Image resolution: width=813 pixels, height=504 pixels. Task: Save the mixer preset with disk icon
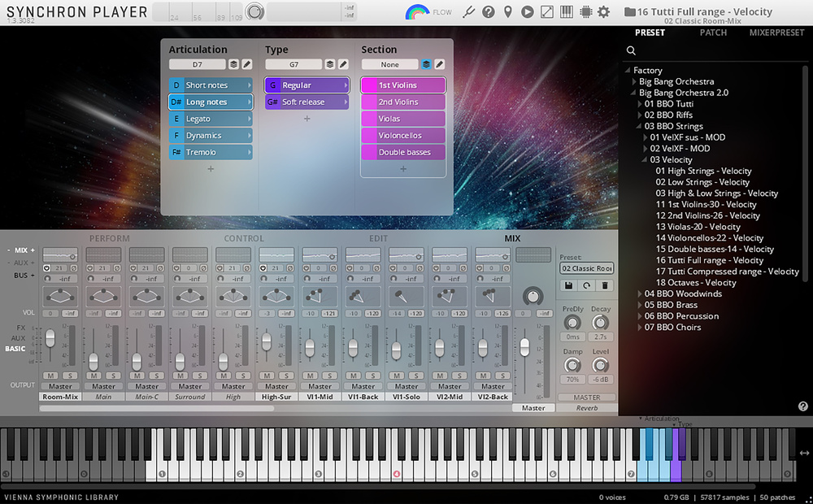(x=568, y=285)
